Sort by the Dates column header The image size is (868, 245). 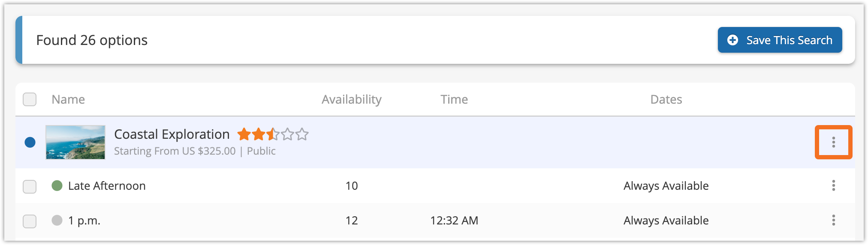666,99
